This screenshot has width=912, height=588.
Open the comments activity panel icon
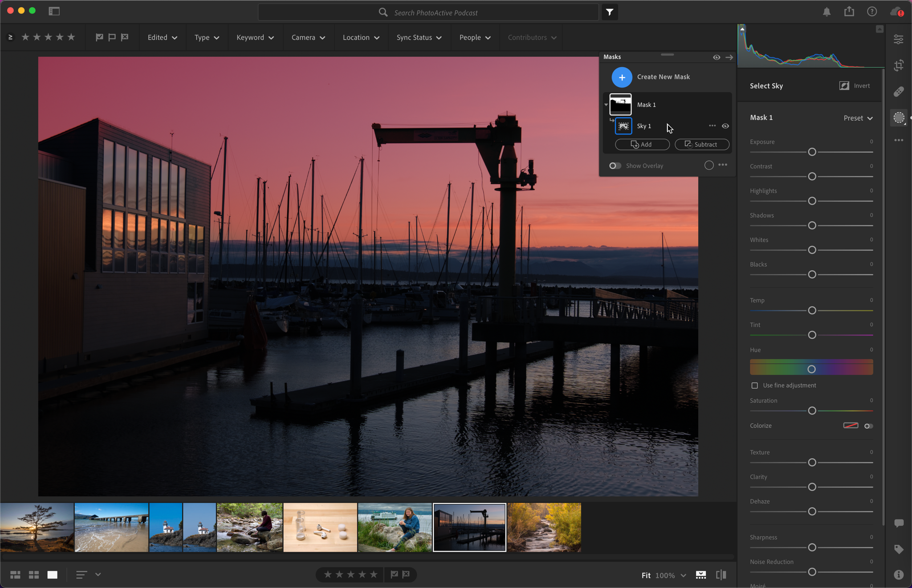coord(899,523)
